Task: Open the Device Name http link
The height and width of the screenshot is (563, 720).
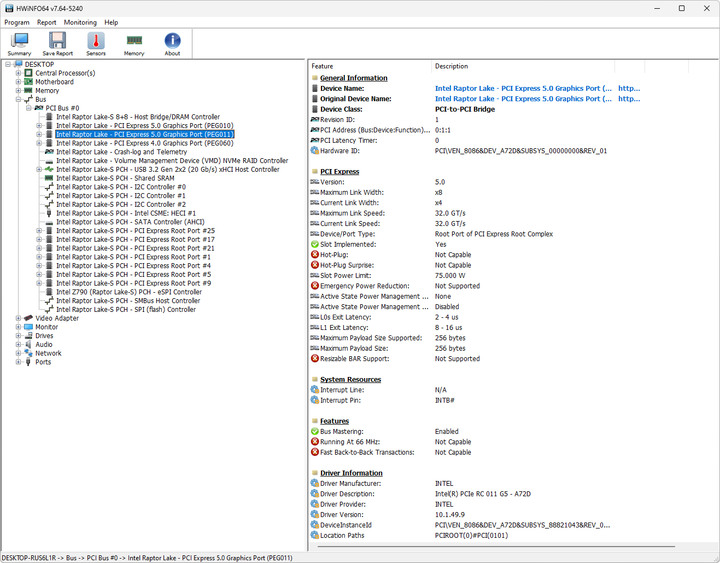Action: (629, 88)
